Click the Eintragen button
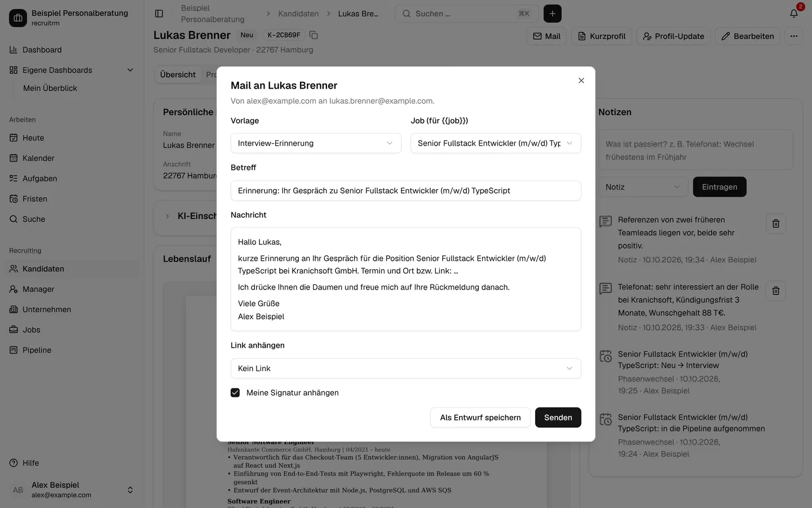 click(x=720, y=187)
